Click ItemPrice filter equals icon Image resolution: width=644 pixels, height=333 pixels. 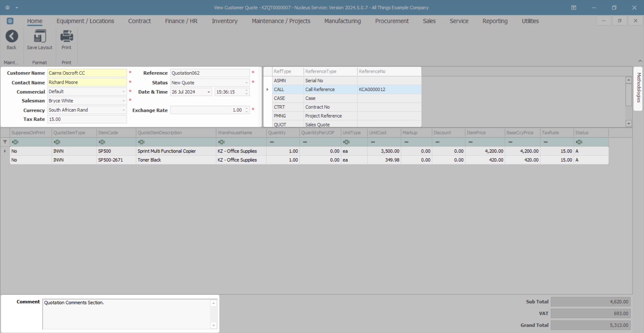(x=471, y=142)
